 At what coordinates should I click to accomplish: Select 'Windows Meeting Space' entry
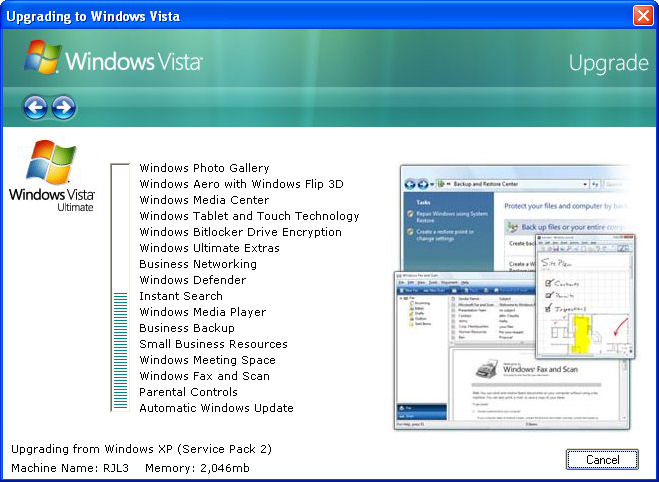(x=208, y=360)
